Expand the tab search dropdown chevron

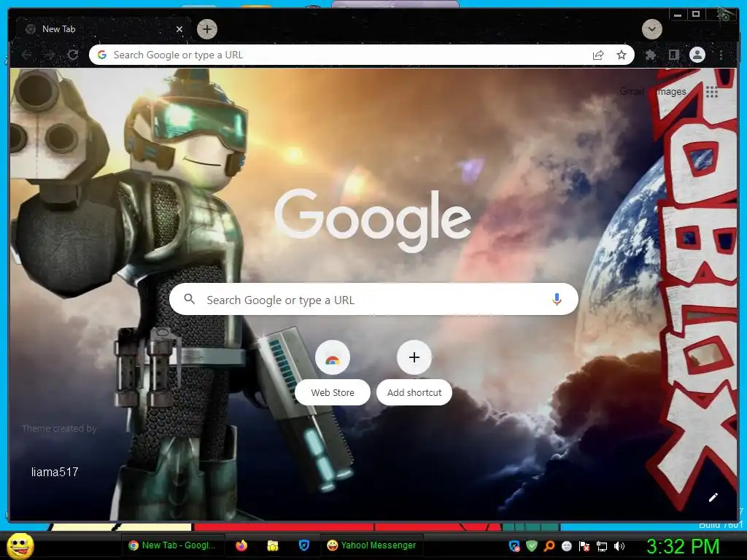[651, 29]
